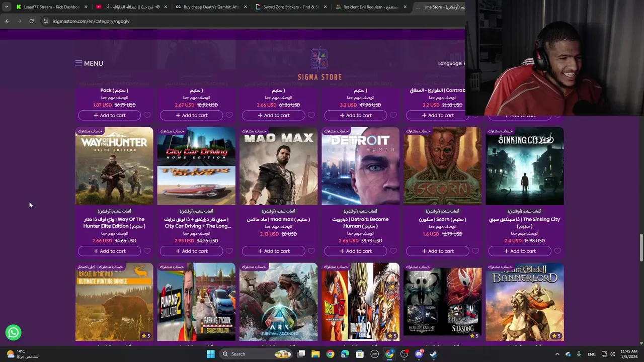Open Hollow Knight Silksong bundle cover

point(443,302)
